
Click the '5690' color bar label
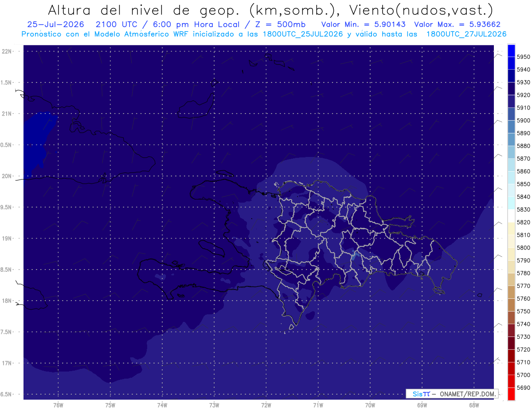click(524, 388)
